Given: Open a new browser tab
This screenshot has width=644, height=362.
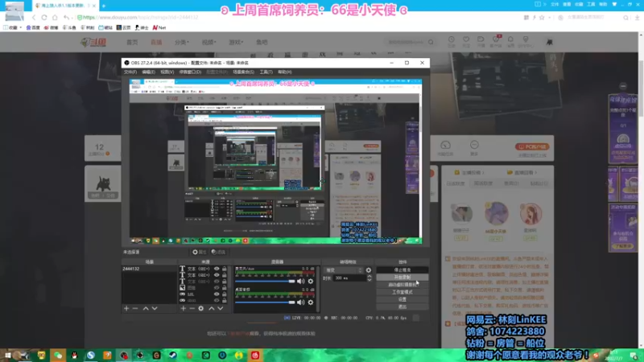Looking at the screenshot, I should pyautogui.click(x=104, y=6).
